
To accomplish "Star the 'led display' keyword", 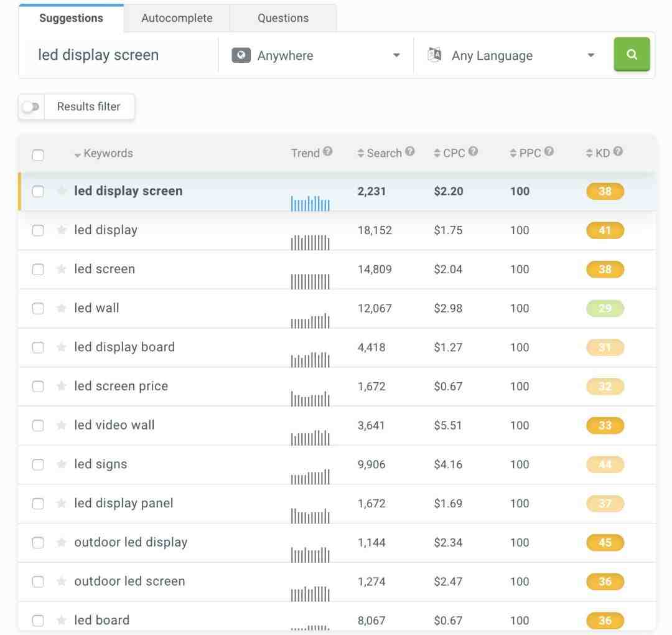I will click(x=61, y=230).
